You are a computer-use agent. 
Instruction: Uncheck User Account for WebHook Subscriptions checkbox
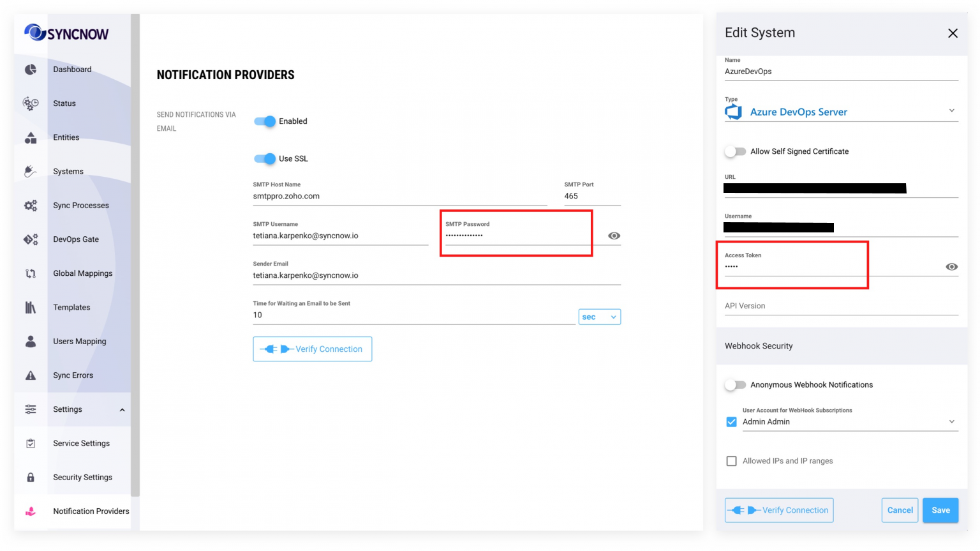pos(732,422)
